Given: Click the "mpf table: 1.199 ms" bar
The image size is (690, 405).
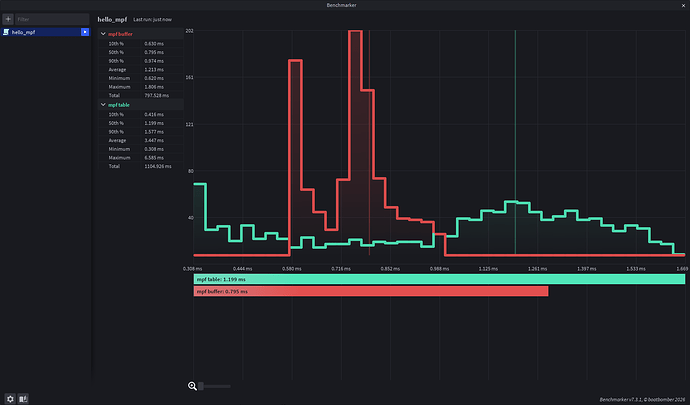Looking at the screenshot, I should pyautogui.click(x=439, y=279).
